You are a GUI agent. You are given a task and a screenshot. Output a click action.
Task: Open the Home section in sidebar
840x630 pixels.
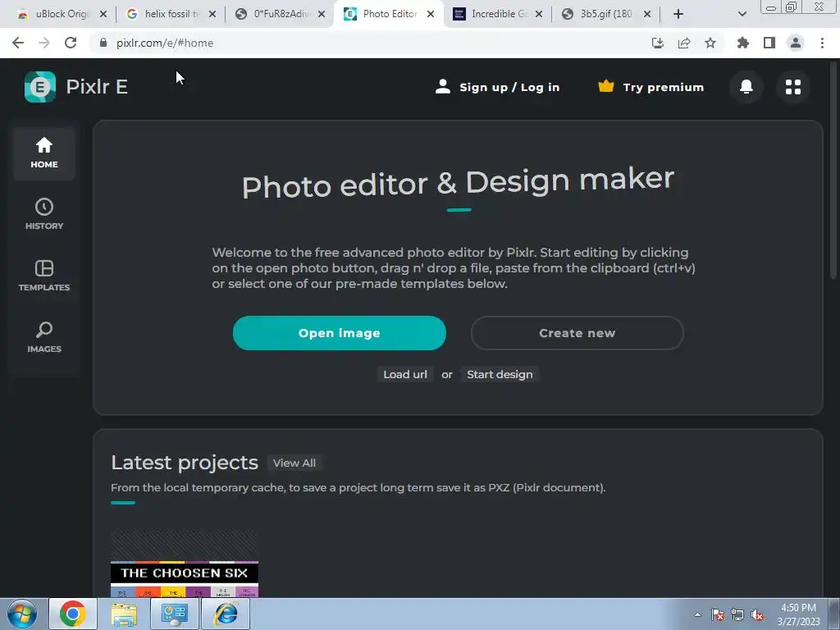(x=44, y=153)
